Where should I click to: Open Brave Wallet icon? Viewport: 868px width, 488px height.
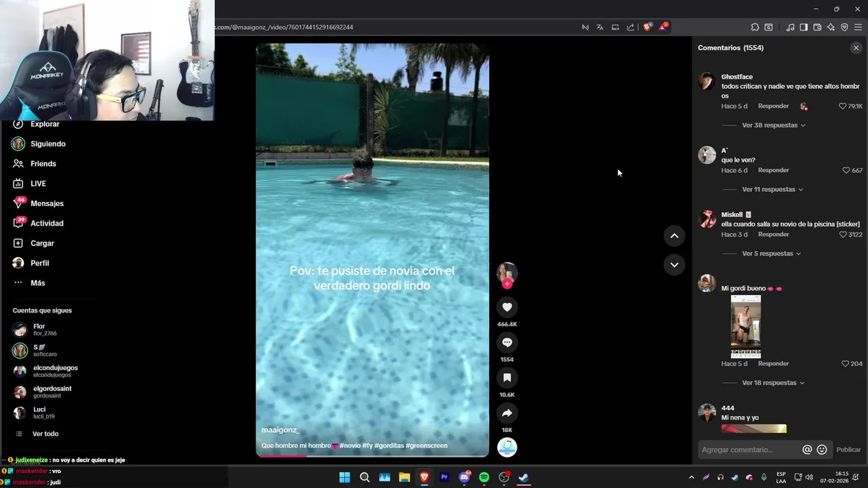point(817,27)
